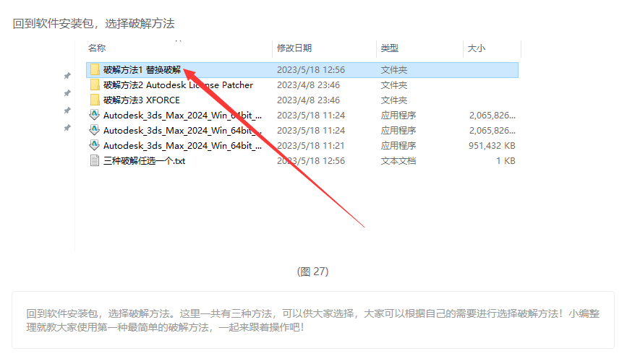Click the 大小 column header
This screenshot has width=627, height=364.
(477, 48)
